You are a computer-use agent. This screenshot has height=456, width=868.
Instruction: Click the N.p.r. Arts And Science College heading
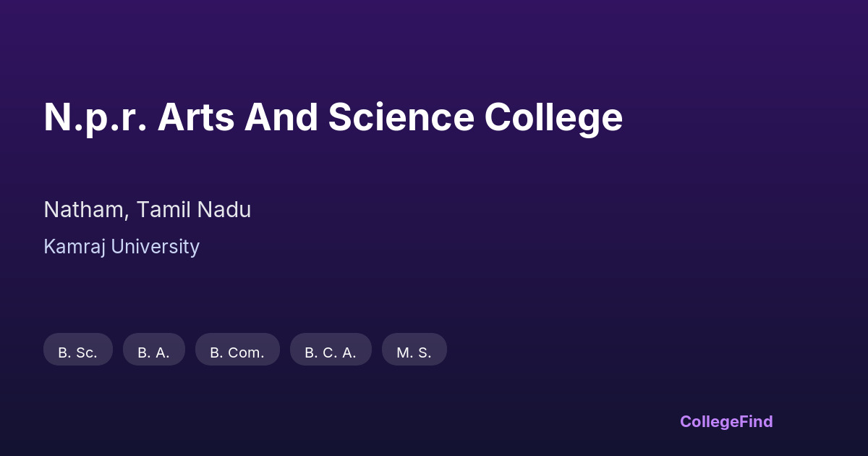coord(333,117)
